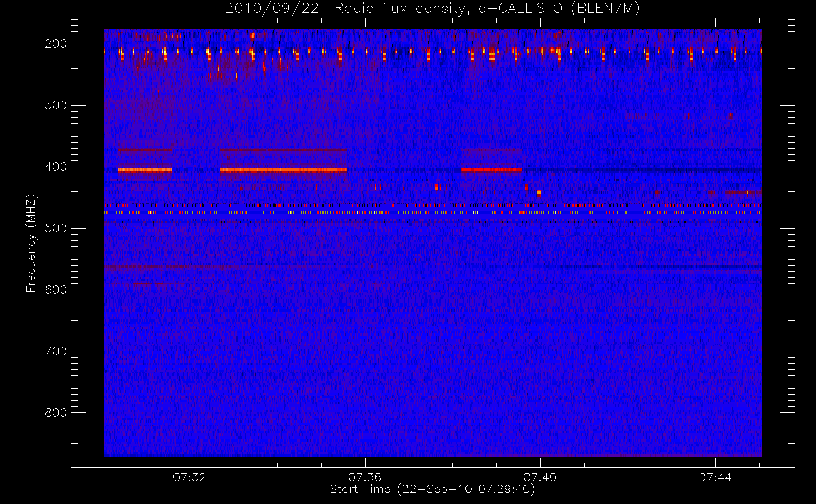
Task: Select the 600 frequency tick label
Action: click(55, 290)
